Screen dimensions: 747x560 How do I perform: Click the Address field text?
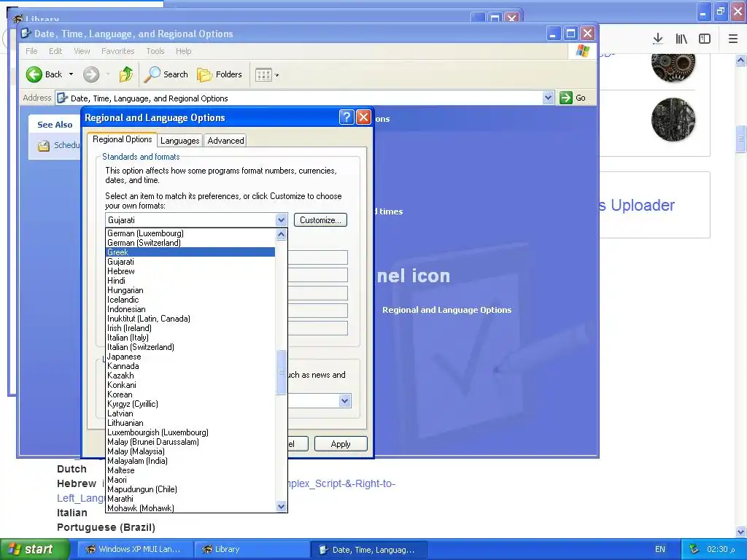point(149,98)
